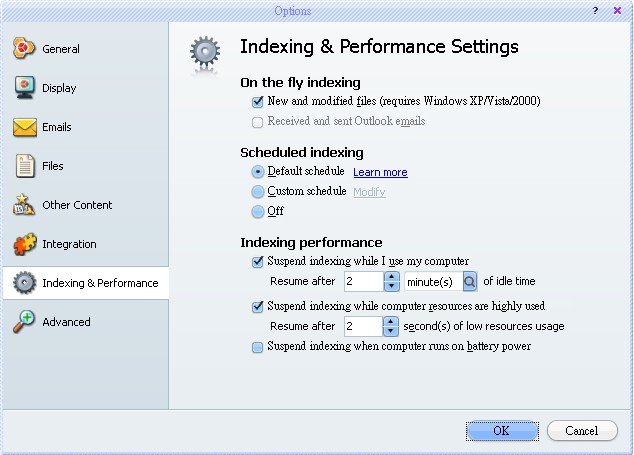This screenshot has height=455, width=634.
Task: Click the help question mark icon
Action: pos(595,11)
